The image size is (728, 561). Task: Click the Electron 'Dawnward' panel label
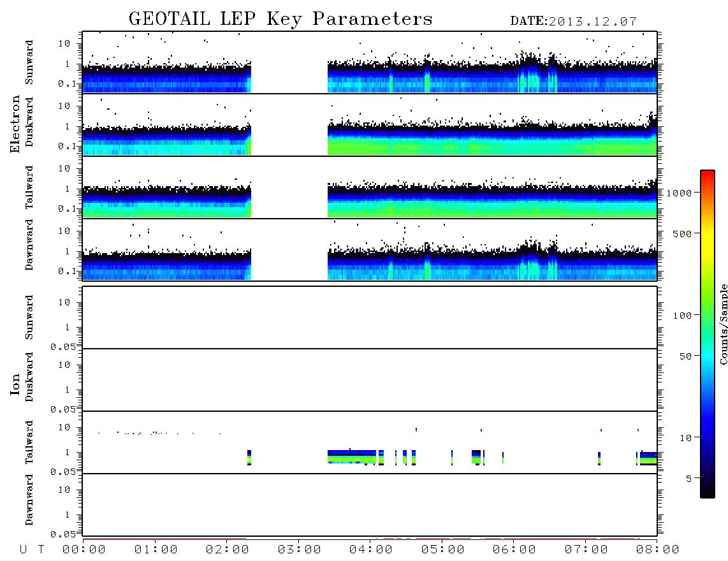(29, 245)
